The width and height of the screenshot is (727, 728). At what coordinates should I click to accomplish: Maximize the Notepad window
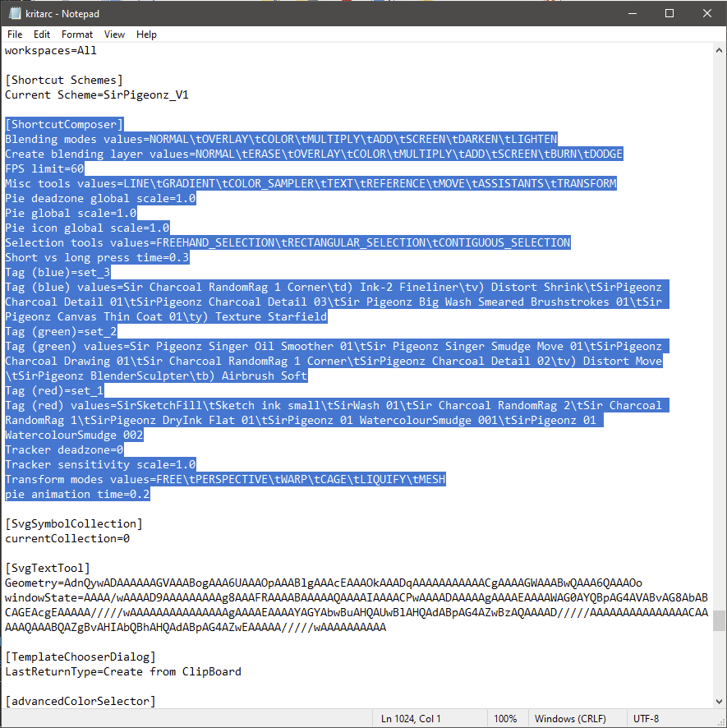point(669,13)
